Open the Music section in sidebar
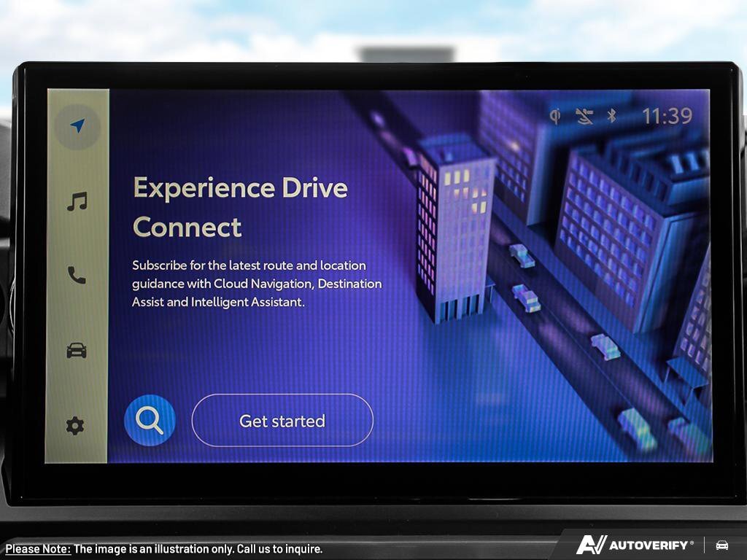 tap(77, 201)
